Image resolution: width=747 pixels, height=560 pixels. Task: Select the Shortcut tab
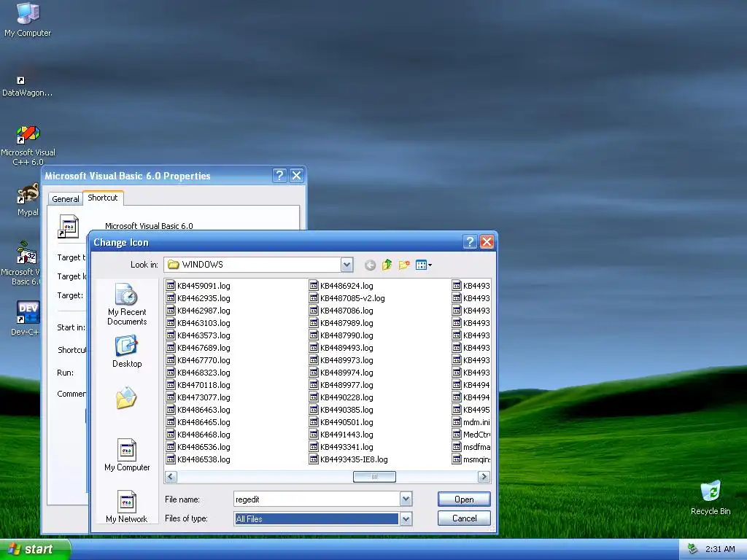pos(102,198)
